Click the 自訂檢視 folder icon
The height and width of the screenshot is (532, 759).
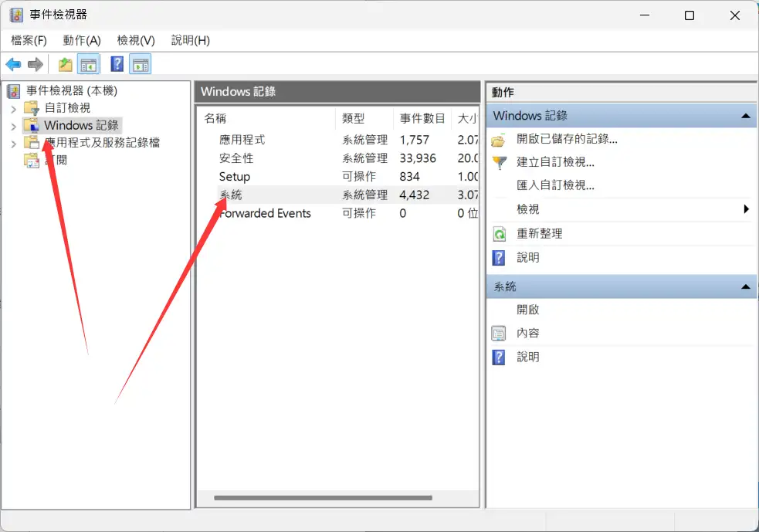32,108
